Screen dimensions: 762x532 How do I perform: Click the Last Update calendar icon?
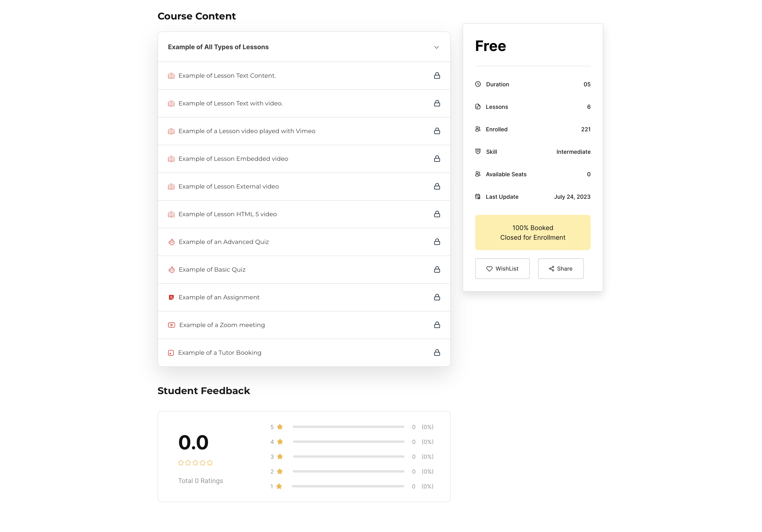[478, 197]
